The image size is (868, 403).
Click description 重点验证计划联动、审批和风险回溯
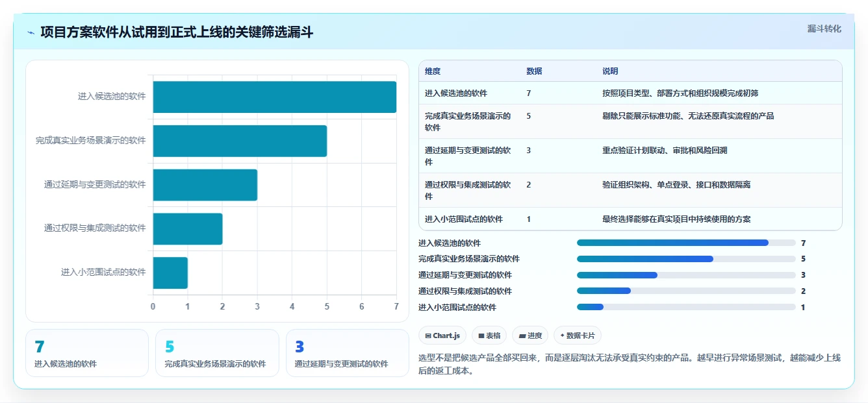tap(665, 151)
